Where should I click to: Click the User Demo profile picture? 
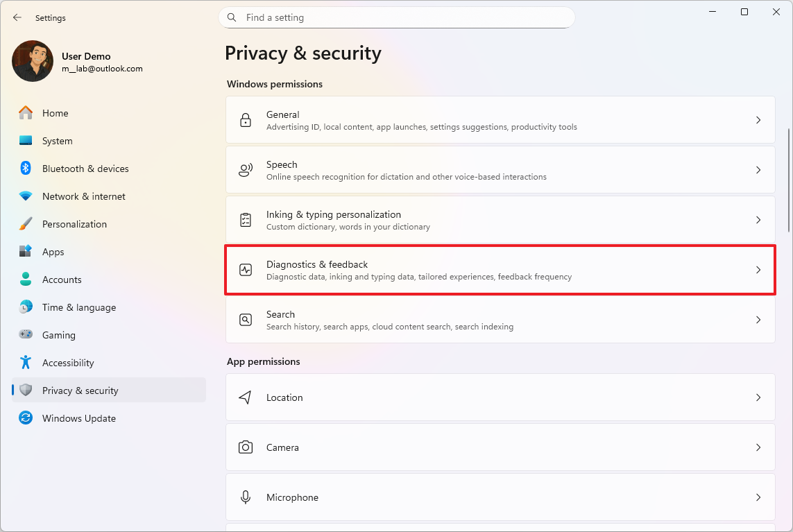[x=33, y=61]
